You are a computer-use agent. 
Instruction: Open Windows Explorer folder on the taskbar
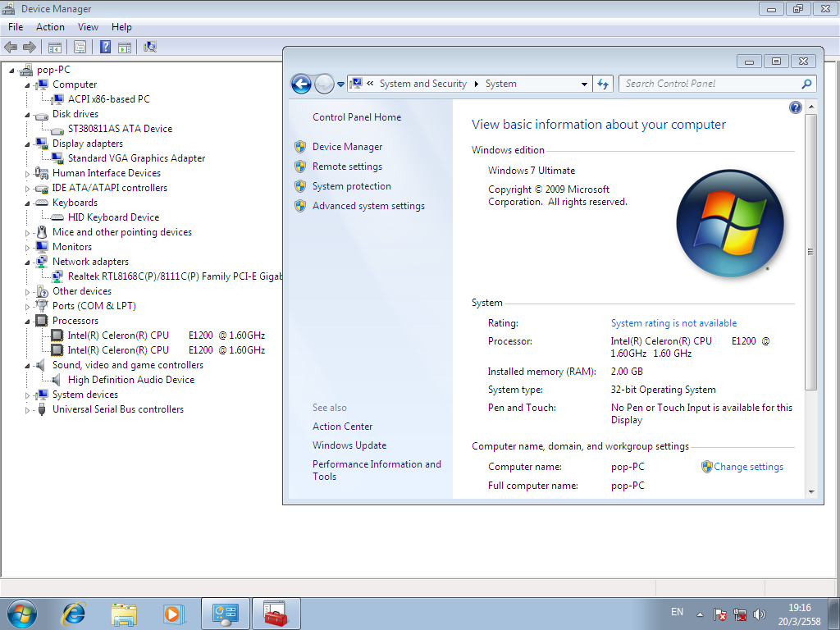[x=124, y=614]
